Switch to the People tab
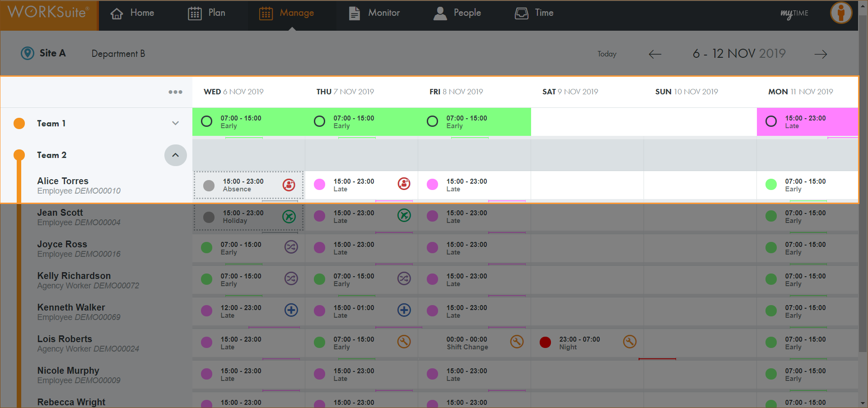Image resolution: width=868 pixels, height=408 pixels. (457, 13)
